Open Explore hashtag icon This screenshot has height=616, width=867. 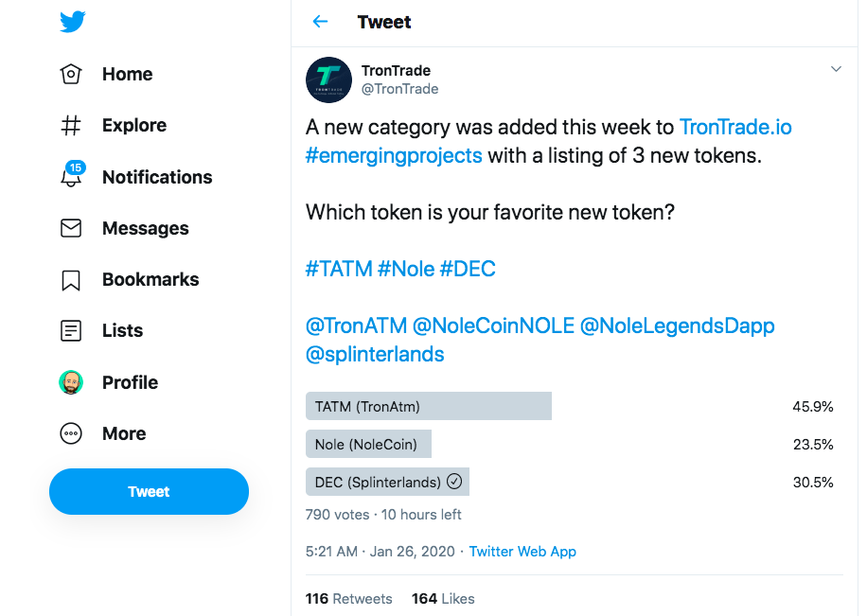pyautogui.click(x=71, y=126)
